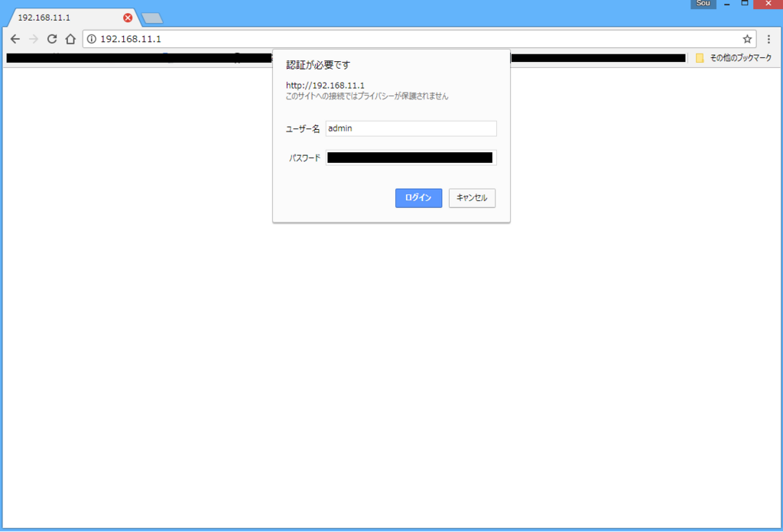Click the パスワード input field
Image resolution: width=783 pixels, height=532 pixels.
click(411, 157)
